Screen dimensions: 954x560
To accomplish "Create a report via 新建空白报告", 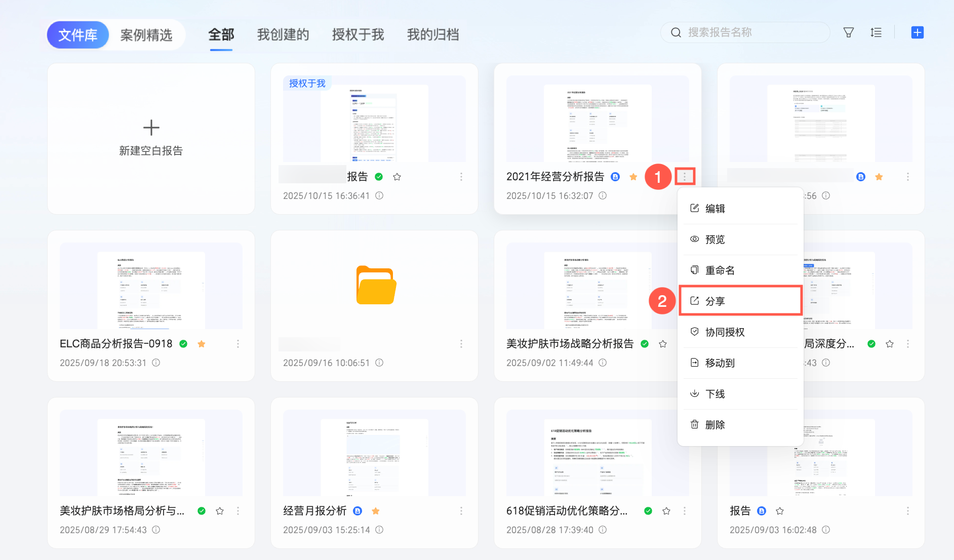I will (x=151, y=138).
